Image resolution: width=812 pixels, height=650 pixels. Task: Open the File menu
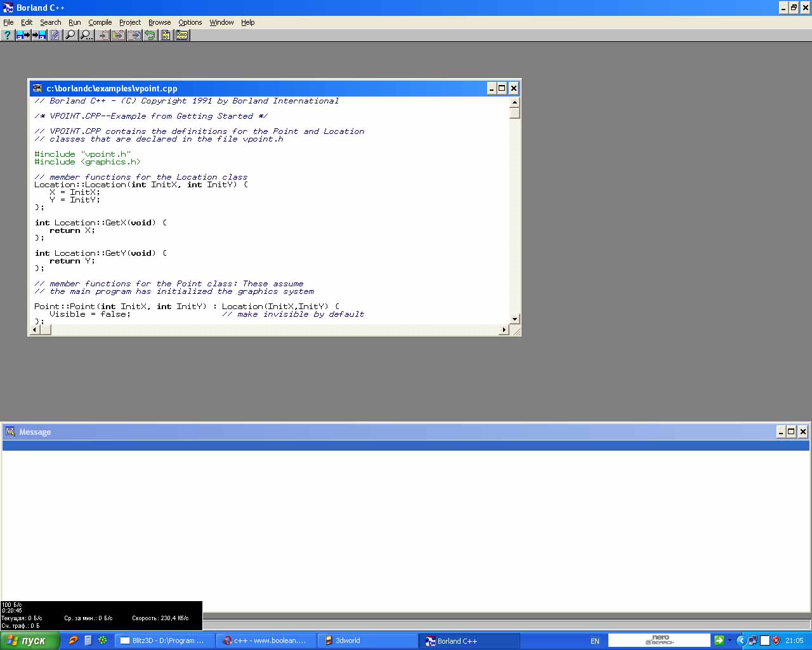8,22
